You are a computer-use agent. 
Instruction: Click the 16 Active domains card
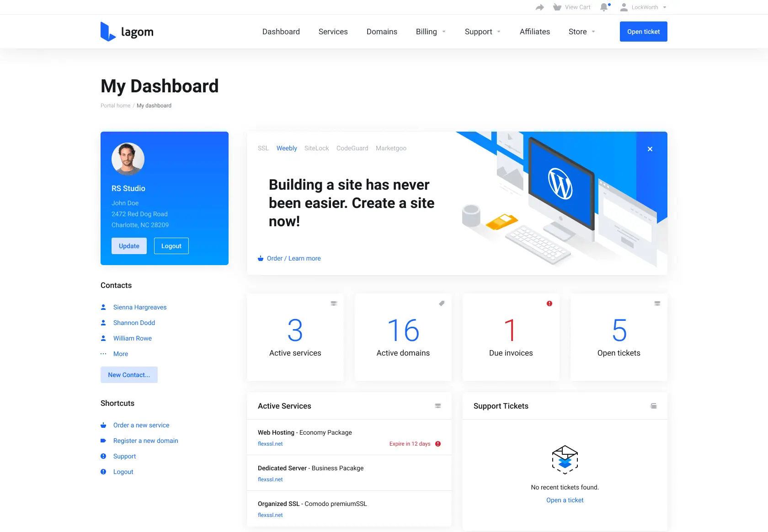pyautogui.click(x=403, y=337)
